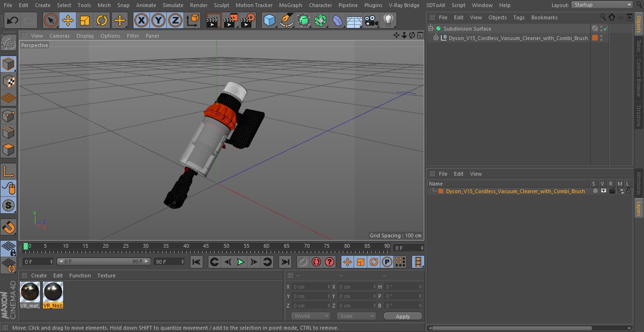644x332 pixels.
Task: Activate the Scale tool
Action: tap(85, 20)
